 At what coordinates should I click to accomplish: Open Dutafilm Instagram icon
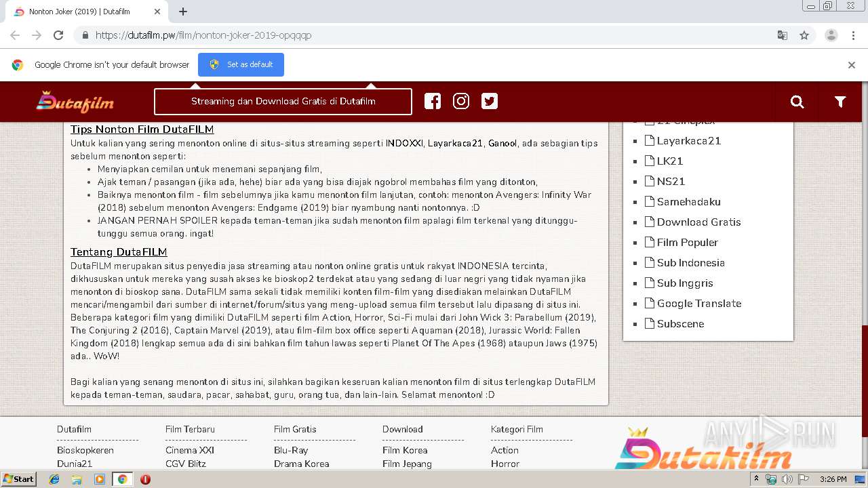click(461, 101)
